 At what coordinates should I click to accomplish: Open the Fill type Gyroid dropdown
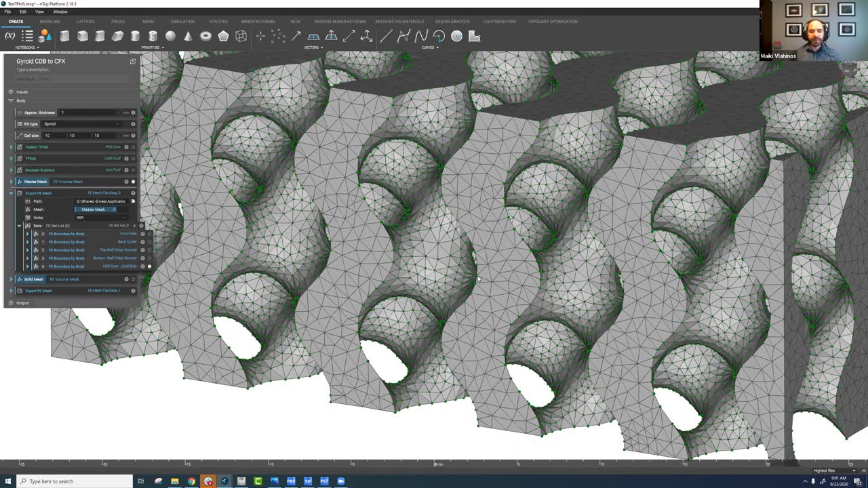click(83, 124)
